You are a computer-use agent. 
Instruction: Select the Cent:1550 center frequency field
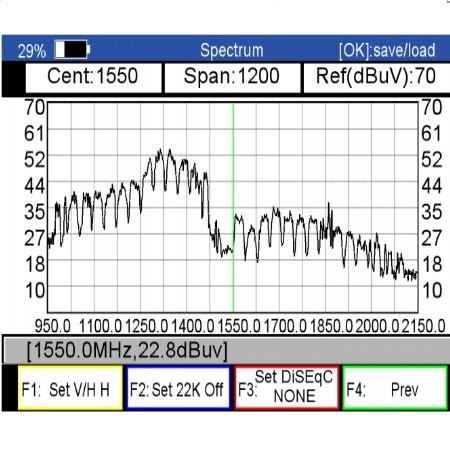pos(93,78)
